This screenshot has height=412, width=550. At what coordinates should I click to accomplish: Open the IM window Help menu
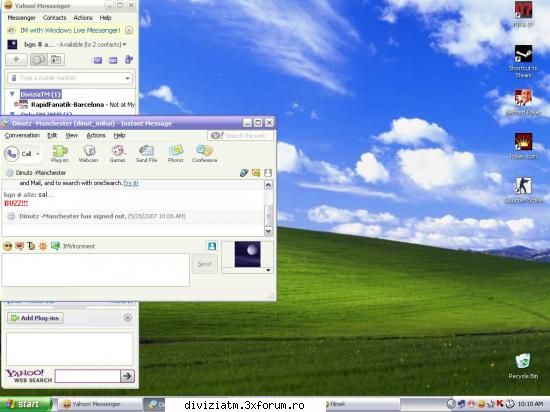(x=119, y=135)
